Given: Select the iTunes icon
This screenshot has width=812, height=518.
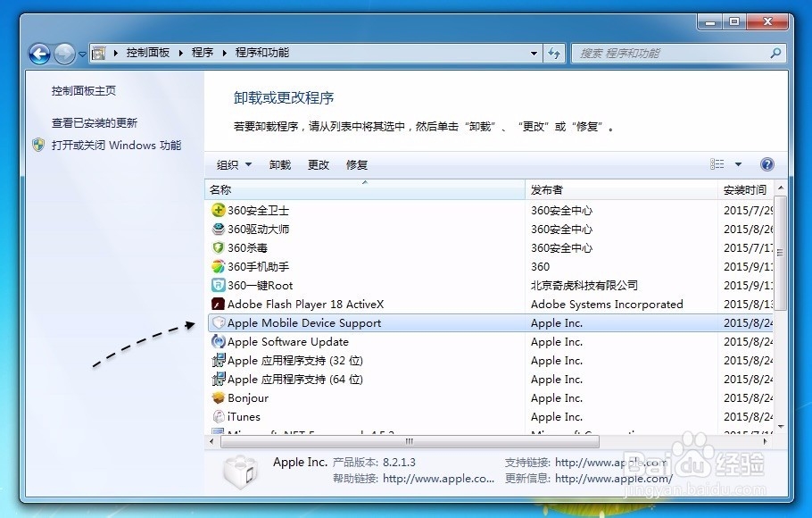Looking at the screenshot, I should point(218,416).
